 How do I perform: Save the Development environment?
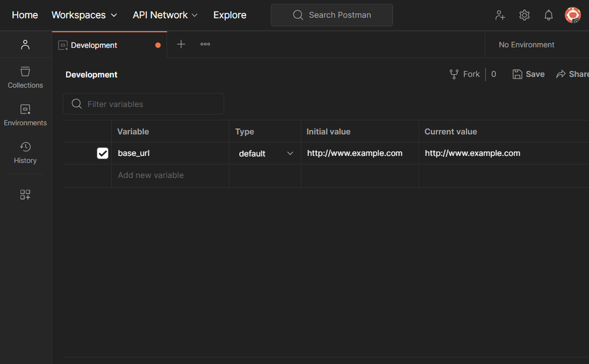[x=529, y=74]
